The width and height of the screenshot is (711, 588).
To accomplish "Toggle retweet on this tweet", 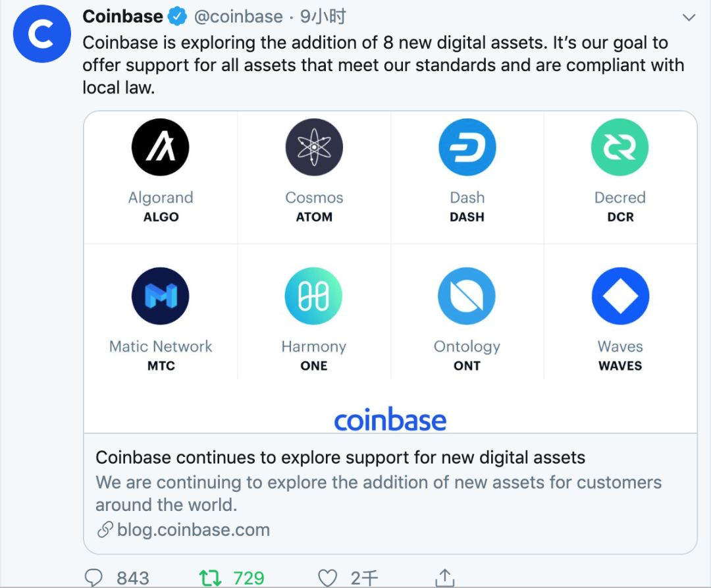I will point(211,578).
